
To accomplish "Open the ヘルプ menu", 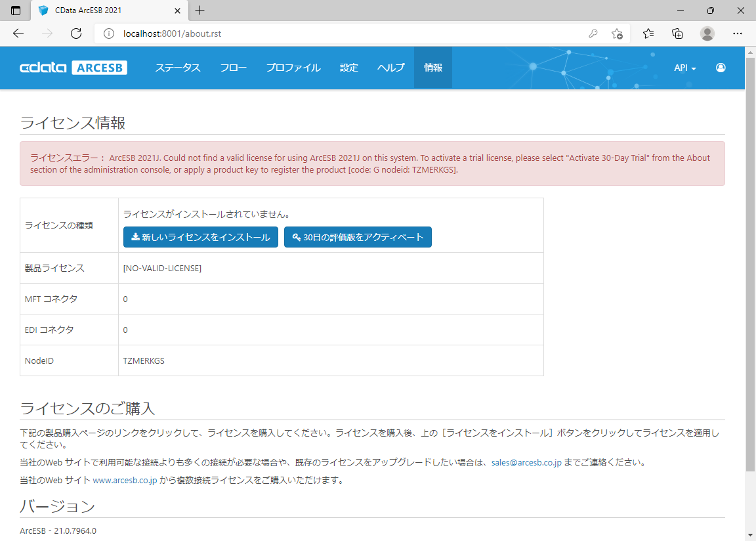I will [x=391, y=68].
